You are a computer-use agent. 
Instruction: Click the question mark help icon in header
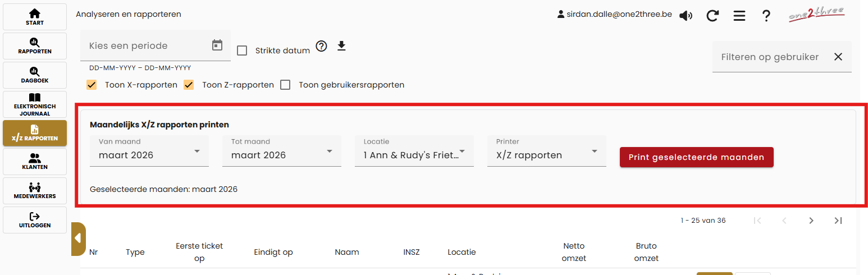click(x=766, y=16)
